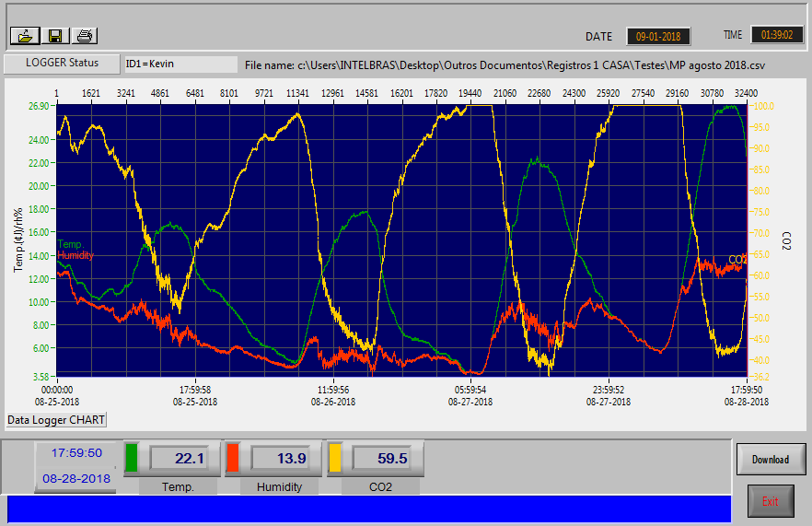
Task: Click the green Temp legend label in chart
Action: pyautogui.click(x=71, y=244)
